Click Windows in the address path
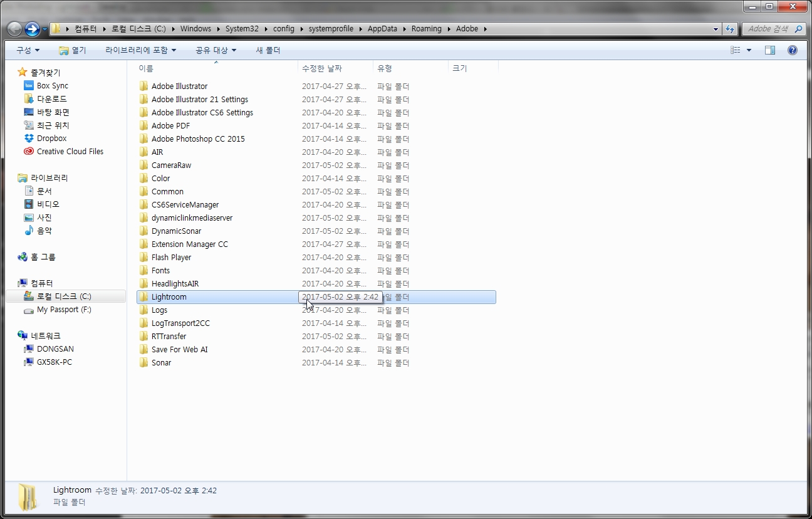 (195, 29)
